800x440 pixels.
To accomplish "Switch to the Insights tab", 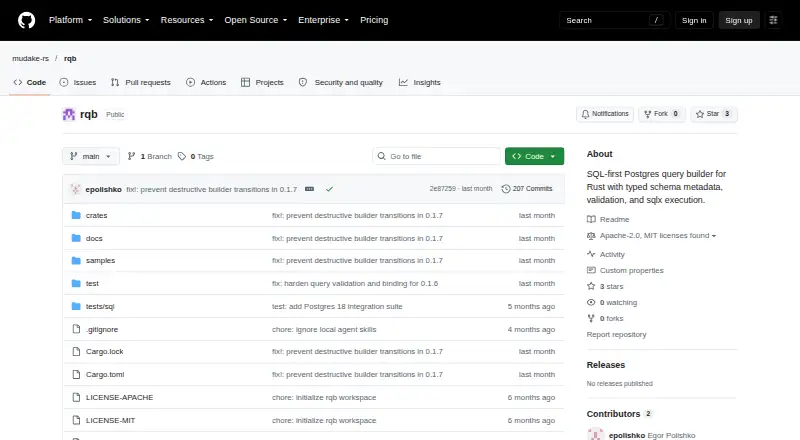I will (x=420, y=82).
